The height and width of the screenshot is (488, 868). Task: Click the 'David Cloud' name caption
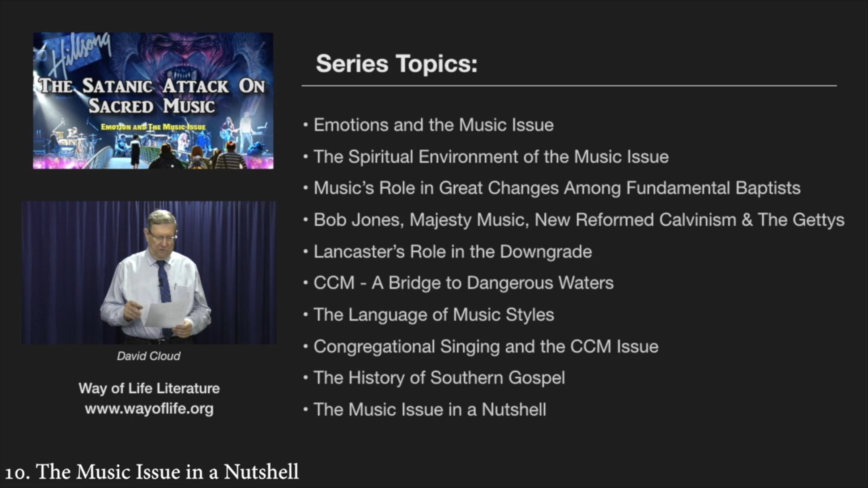point(149,356)
